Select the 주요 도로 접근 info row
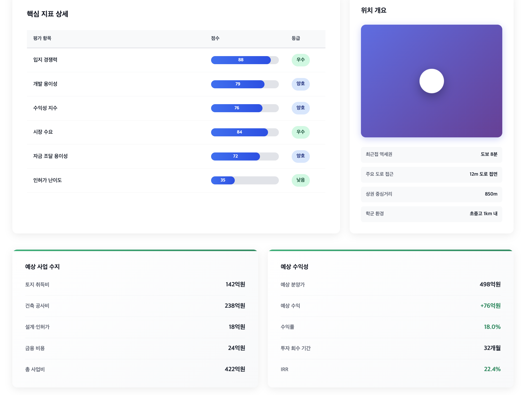Viewport: 532px width, 395px height. (431, 174)
